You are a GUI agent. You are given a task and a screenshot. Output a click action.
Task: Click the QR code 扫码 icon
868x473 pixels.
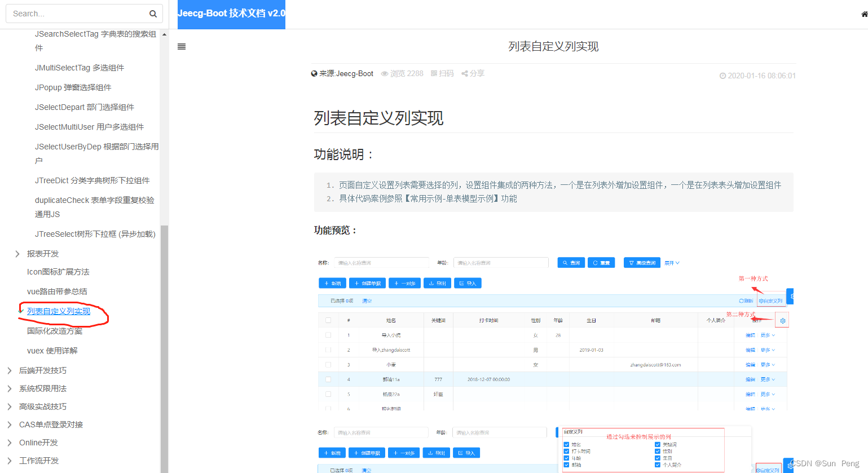tap(434, 74)
